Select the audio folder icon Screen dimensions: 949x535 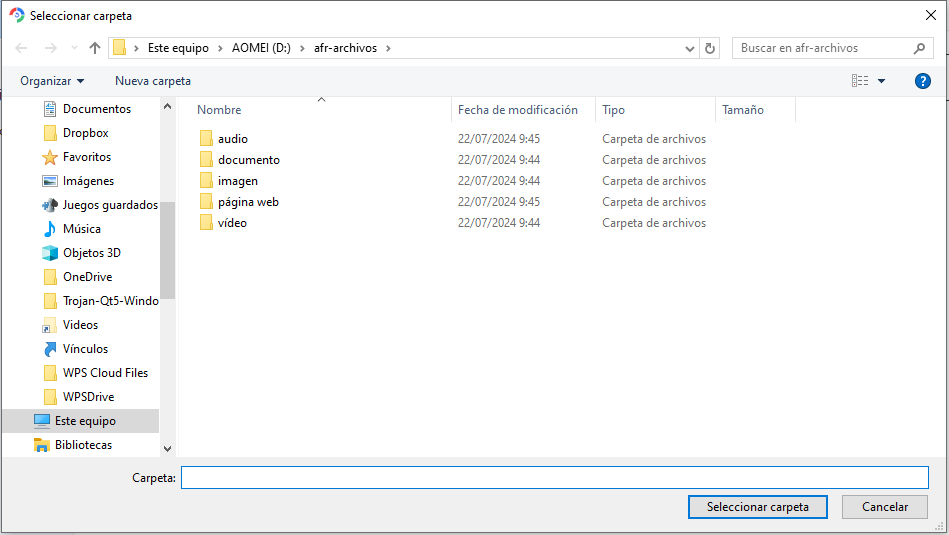(x=206, y=139)
